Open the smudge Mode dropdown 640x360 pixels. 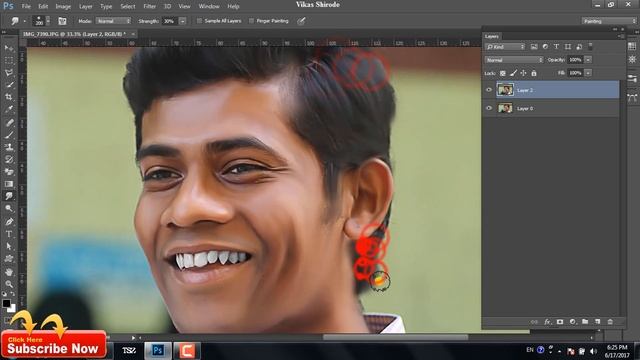pyautogui.click(x=113, y=21)
